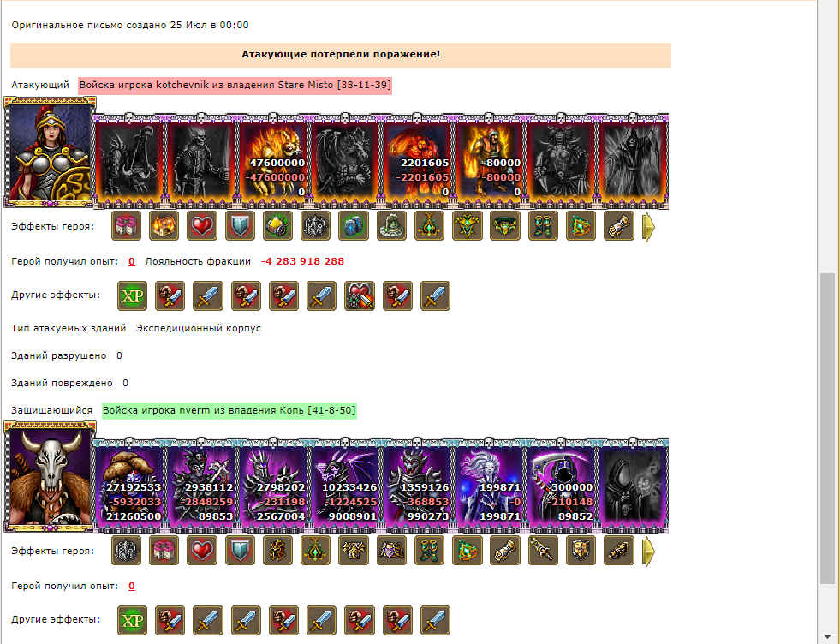Image resolution: width=840 pixels, height=644 pixels.
Task: Open the defender's hero experience link showing 0
Action: click(x=132, y=586)
